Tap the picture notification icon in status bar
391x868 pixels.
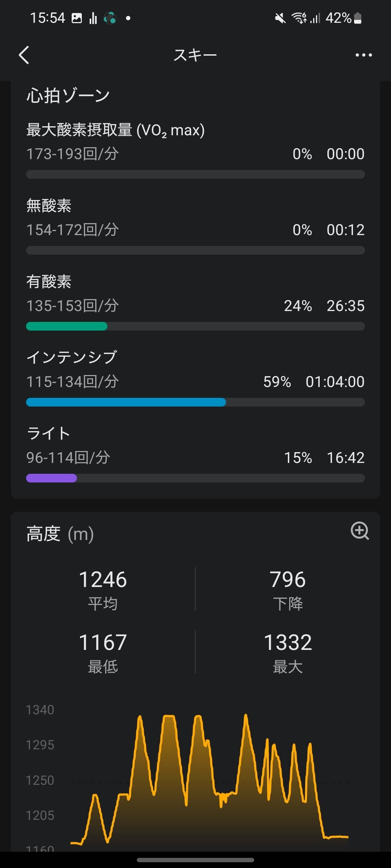click(77, 18)
